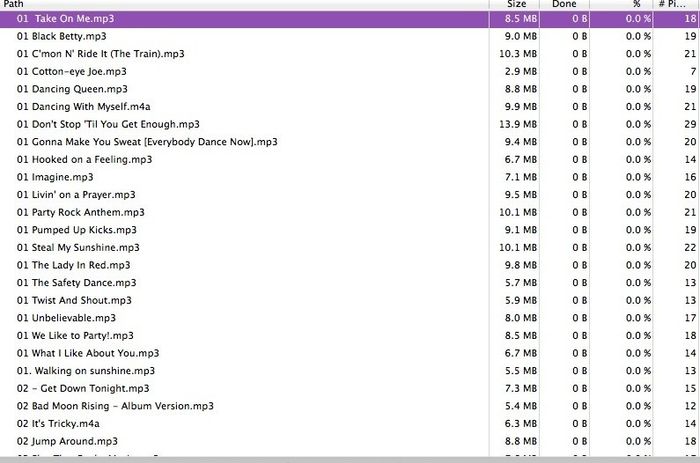700x463 pixels.
Task: Sort files by the Path column header
Action: point(244,4)
